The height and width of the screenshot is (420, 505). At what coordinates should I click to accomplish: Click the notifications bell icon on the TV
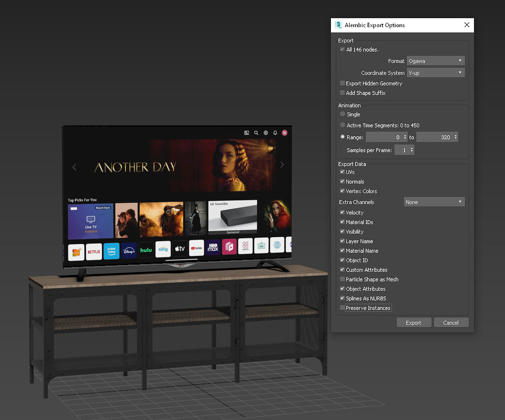[275, 133]
